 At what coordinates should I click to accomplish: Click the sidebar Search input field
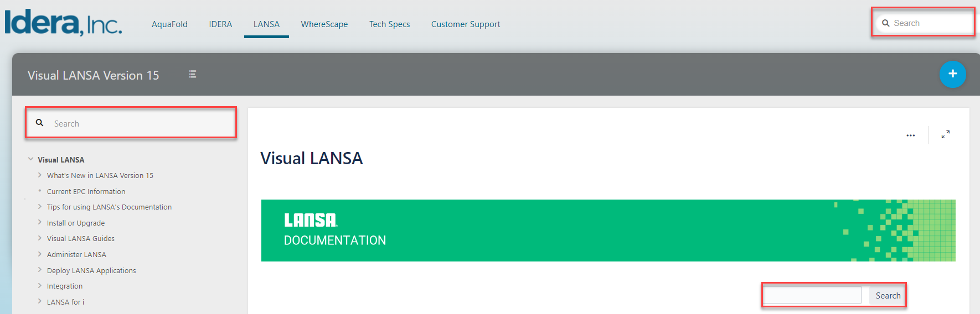[138, 123]
